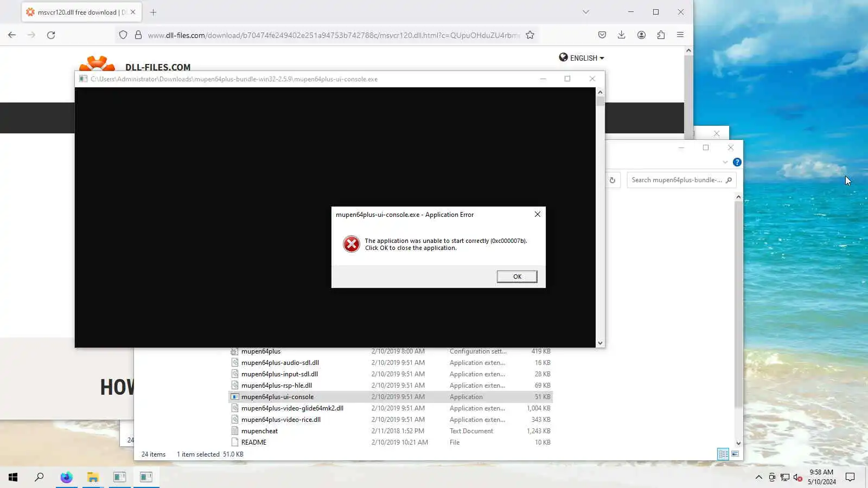
Task: Select the mupen64plus-ui-console application
Action: 391,397
